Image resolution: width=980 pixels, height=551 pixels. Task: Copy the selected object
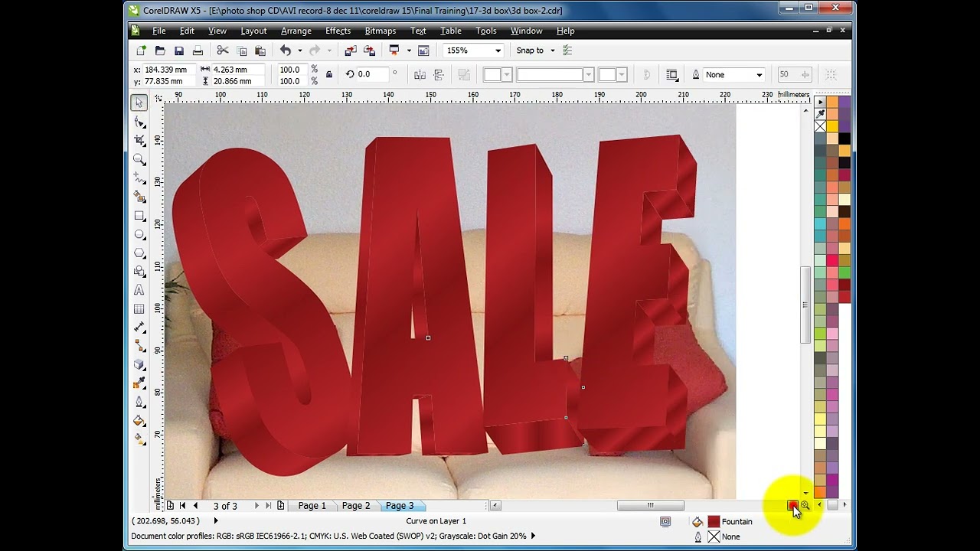click(242, 51)
